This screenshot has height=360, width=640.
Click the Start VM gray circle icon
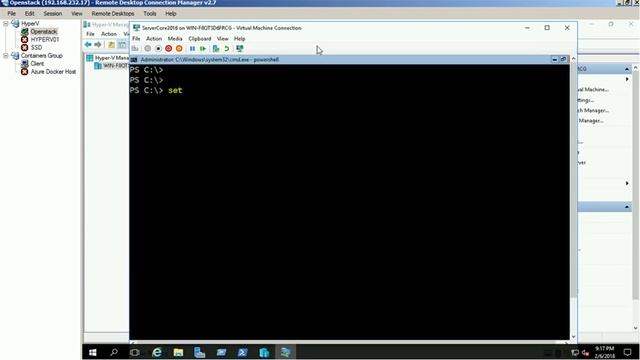click(147, 49)
